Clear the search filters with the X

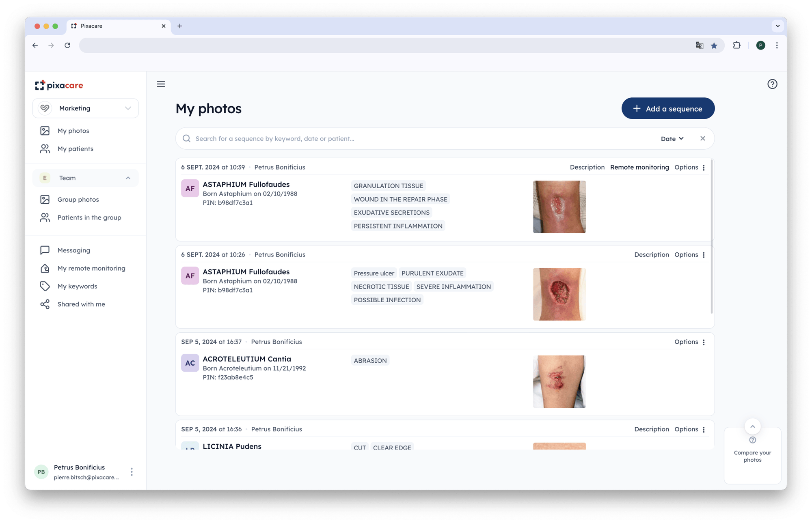click(702, 138)
